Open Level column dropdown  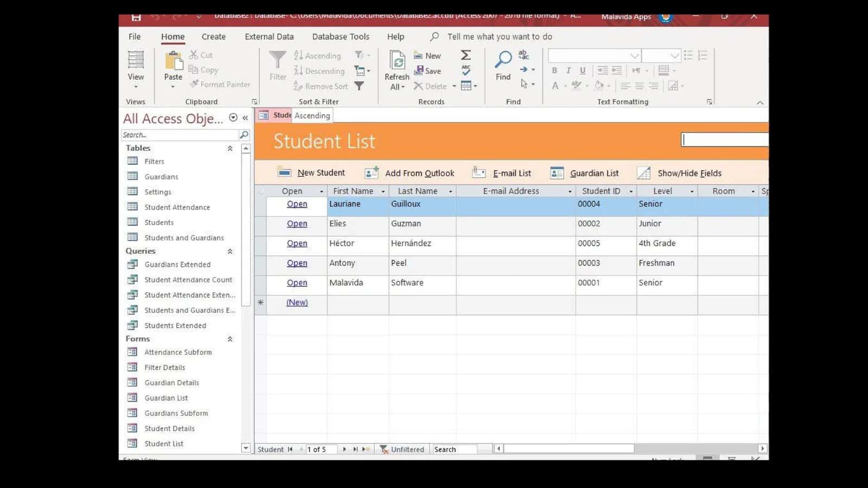click(x=692, y=191)
